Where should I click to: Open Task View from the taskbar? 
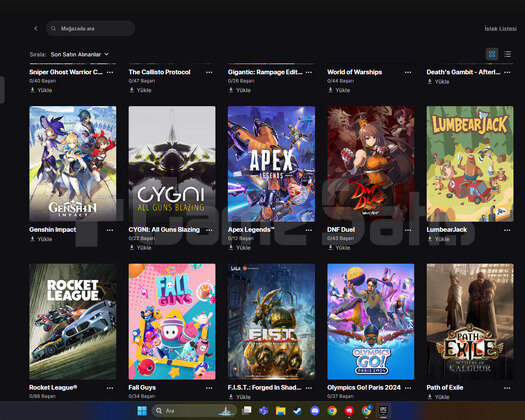247,411
